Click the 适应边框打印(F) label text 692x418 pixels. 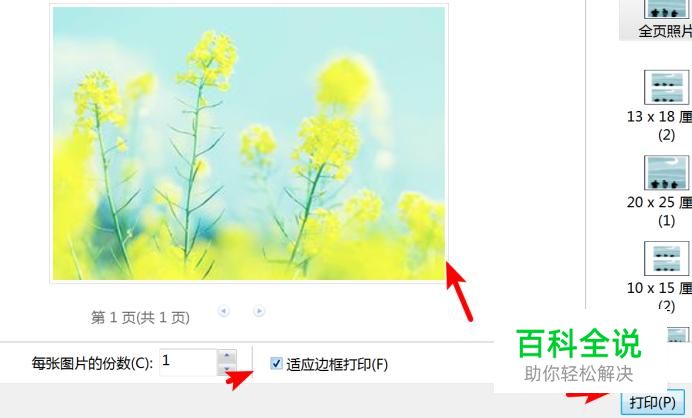(x=337, y=365)
